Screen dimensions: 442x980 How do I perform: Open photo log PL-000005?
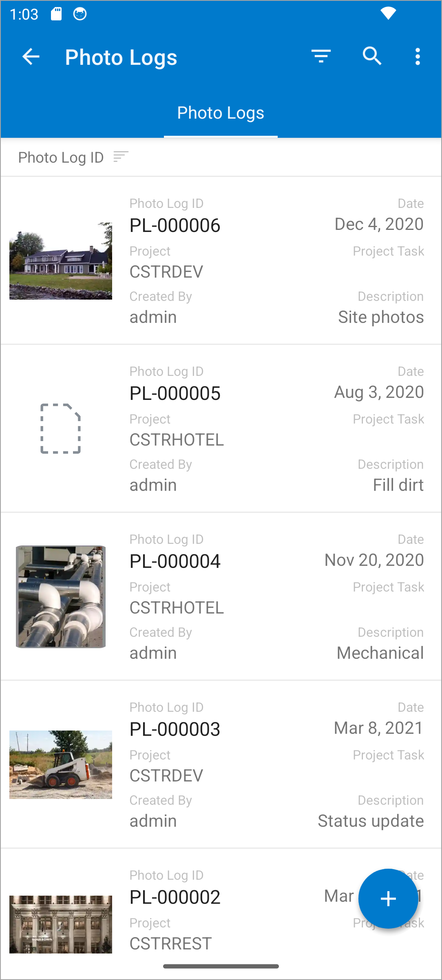tap(175, 393)
